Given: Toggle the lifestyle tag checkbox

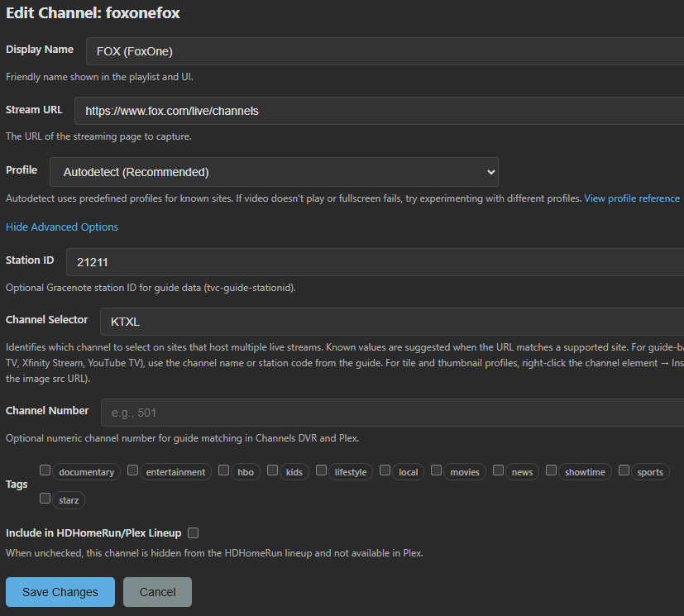Looking at the screenshot, I should tap(322, 470).
